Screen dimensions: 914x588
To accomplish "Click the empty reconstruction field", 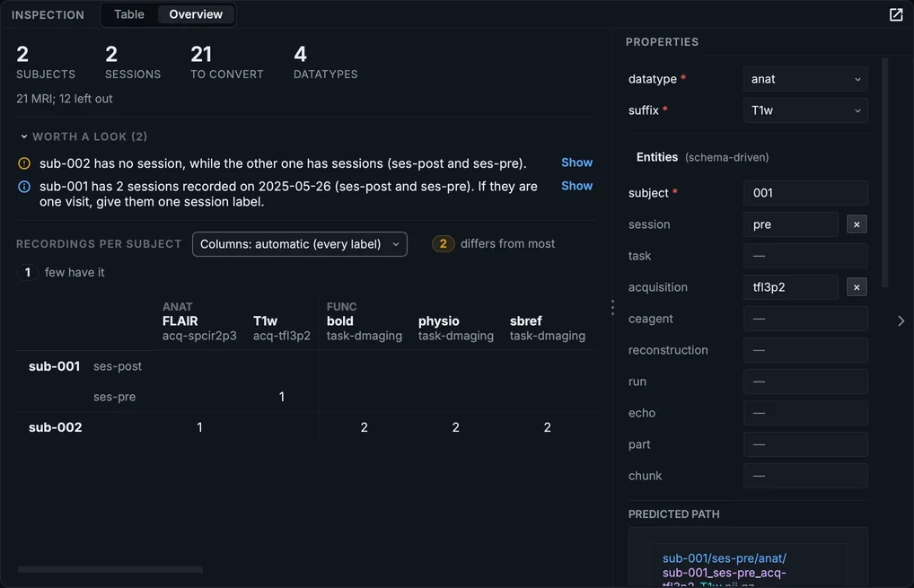I will pyautogui.click(x=805, y=350).
